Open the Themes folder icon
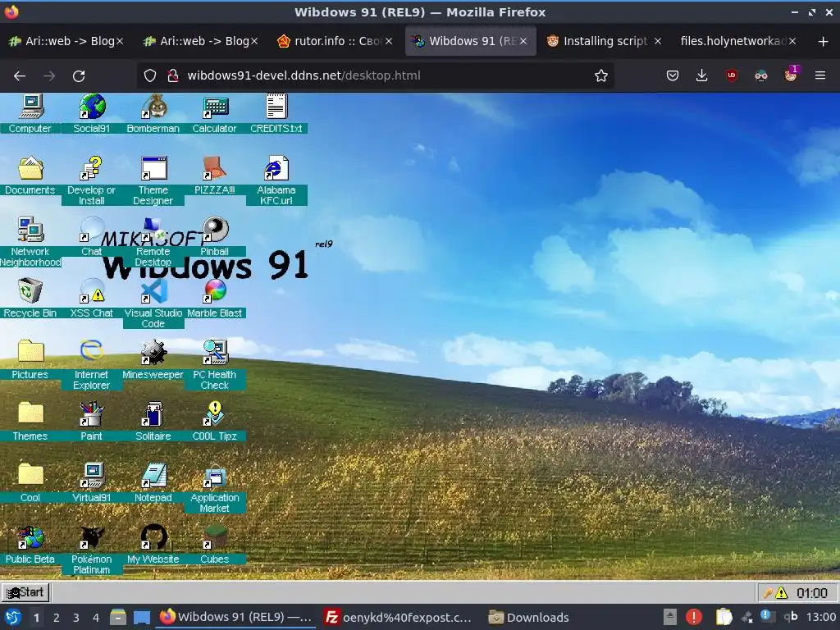The width and height of the screenshot is (840, 630). tap(30, 413)
